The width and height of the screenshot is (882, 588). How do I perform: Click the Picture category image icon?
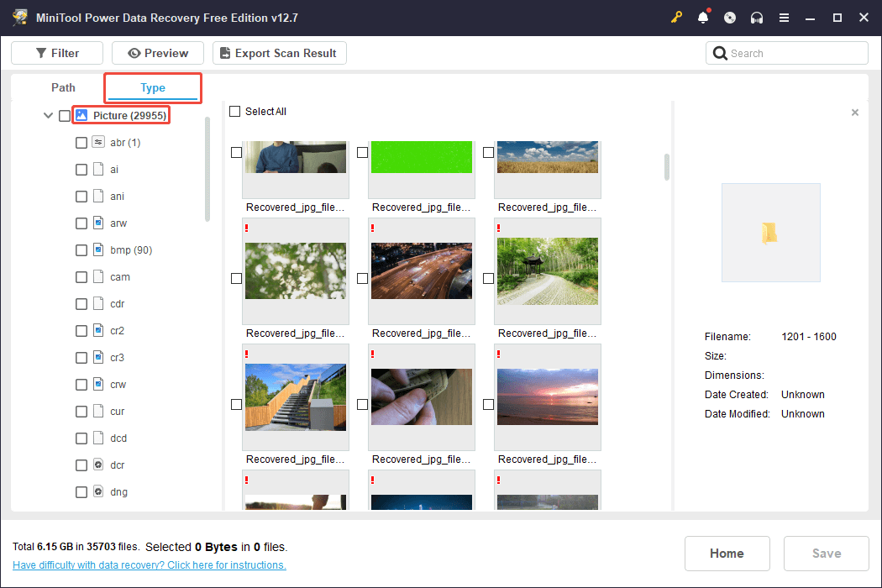pyautogui.click(x=82, y=115)
